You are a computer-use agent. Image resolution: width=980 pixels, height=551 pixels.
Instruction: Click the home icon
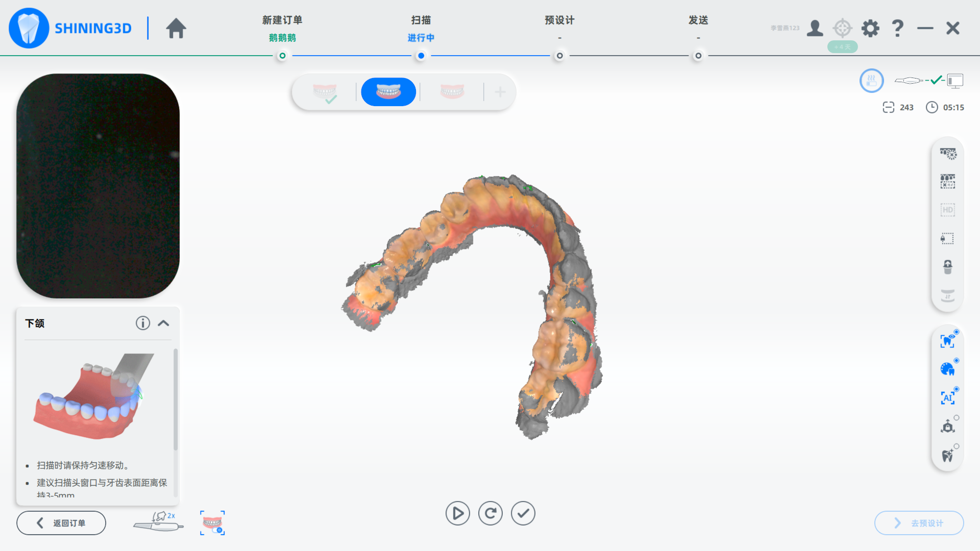pos(176,28)
